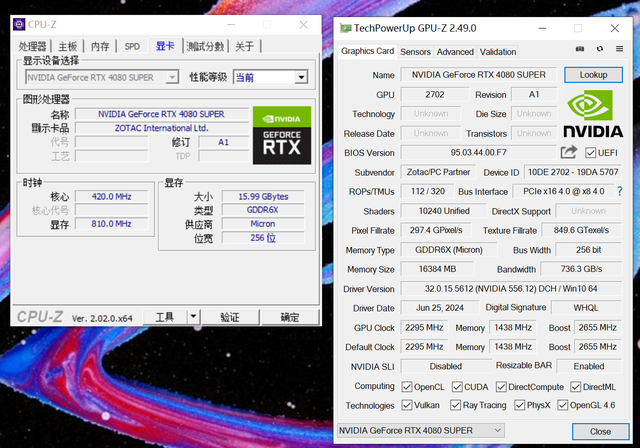Click the GPU-Z refresh icon
Image resolution: width=640 pixels, height=448 pixels.
pyautogui.click(x=600, y=49)
